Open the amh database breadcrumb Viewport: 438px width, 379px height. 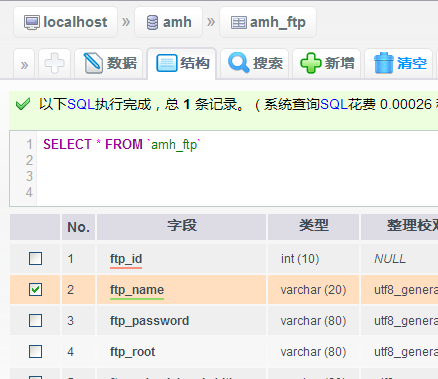pos(169,22)
